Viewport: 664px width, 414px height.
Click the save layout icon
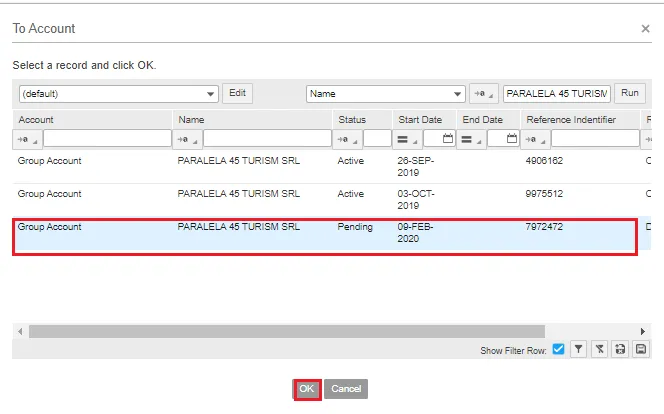[x=641, y=349]
